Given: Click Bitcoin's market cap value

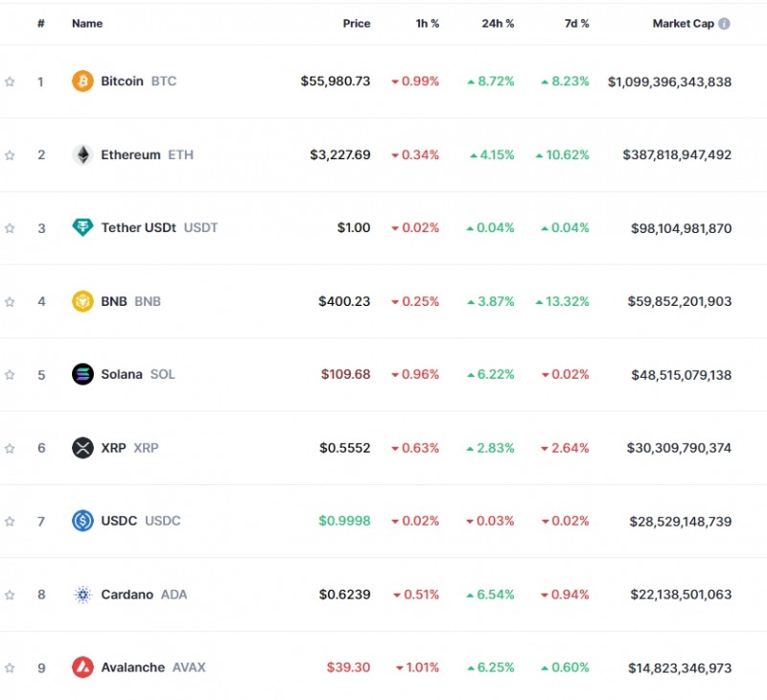Looking at the screenshot, I should [669, 82].
